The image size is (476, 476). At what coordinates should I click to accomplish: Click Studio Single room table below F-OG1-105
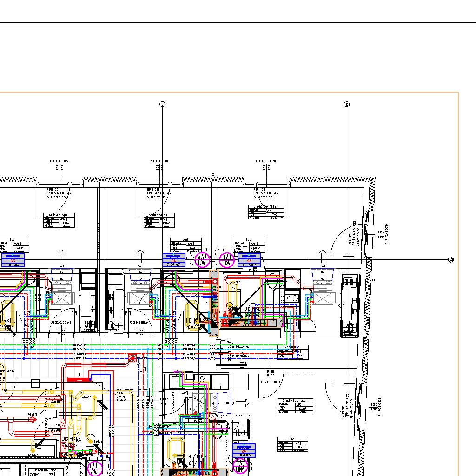[x=59, y=220]
